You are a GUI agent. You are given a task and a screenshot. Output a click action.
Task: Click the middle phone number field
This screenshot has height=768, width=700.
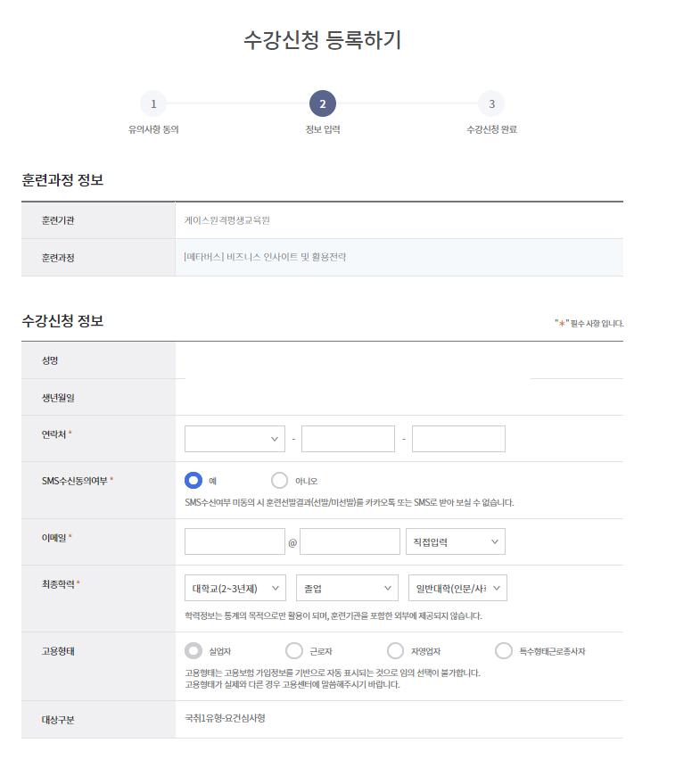click(348, 439)
